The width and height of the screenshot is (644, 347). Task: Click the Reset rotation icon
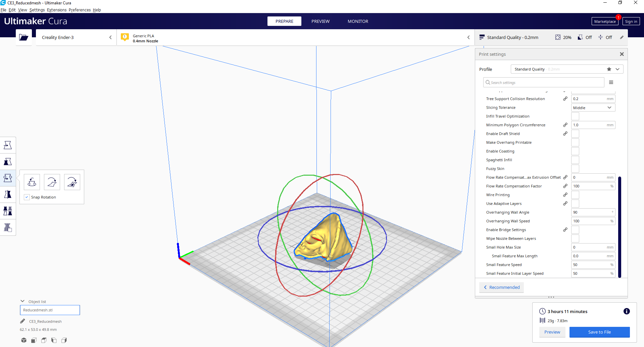point(32,182)
